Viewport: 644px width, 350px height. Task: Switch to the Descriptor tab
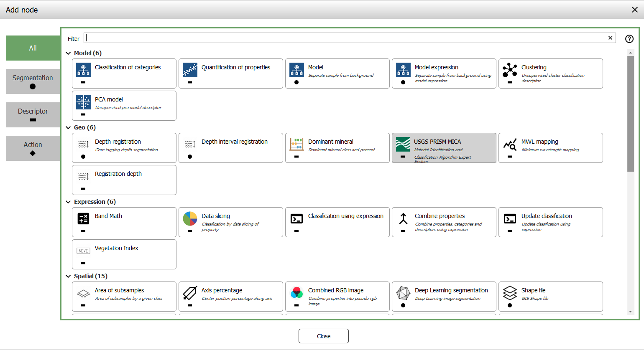pyautogui.click(x=33, y=114)
